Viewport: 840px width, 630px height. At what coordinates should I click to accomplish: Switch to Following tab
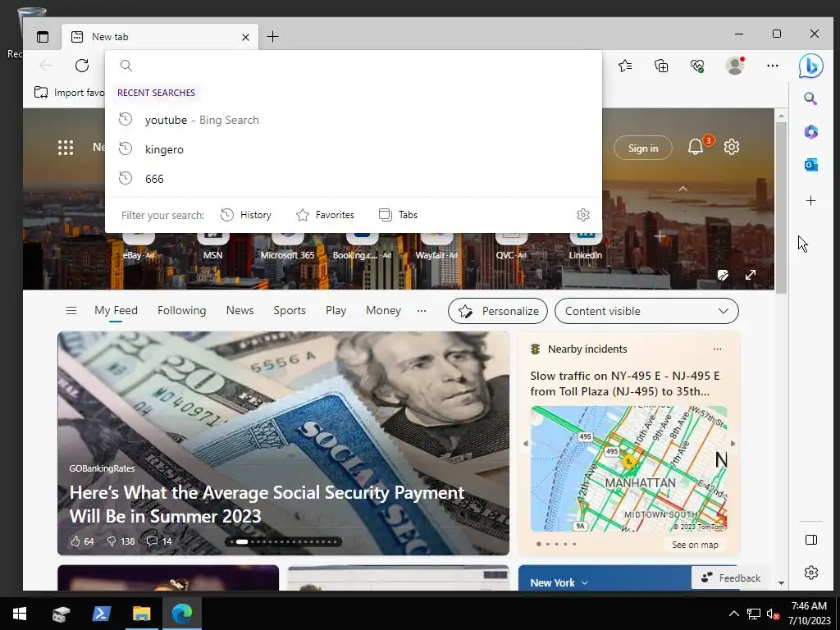(x=181, y=311)
